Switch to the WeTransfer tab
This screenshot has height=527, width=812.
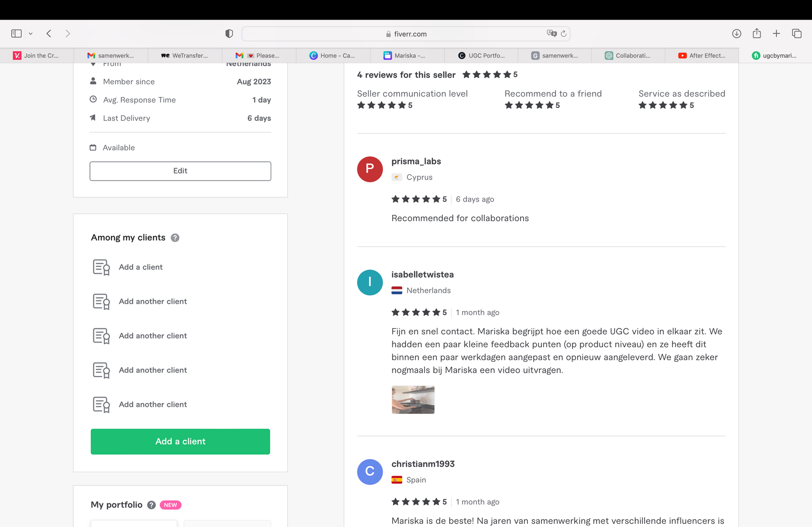[185, 55]
